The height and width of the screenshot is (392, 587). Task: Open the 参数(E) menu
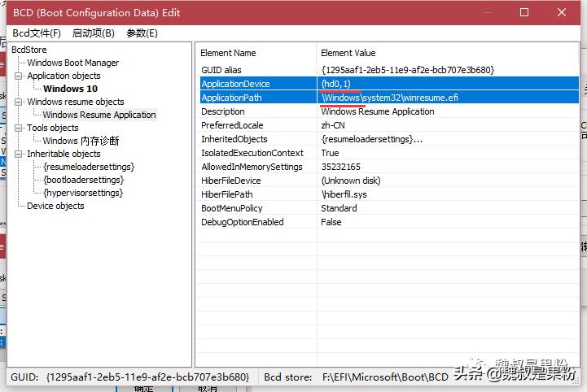click(142, 33)
